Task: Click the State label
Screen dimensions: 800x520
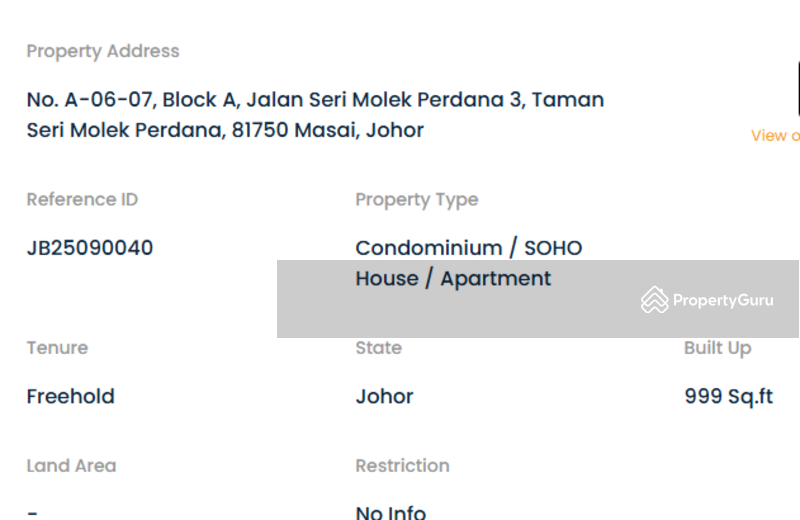Action: 379,348
